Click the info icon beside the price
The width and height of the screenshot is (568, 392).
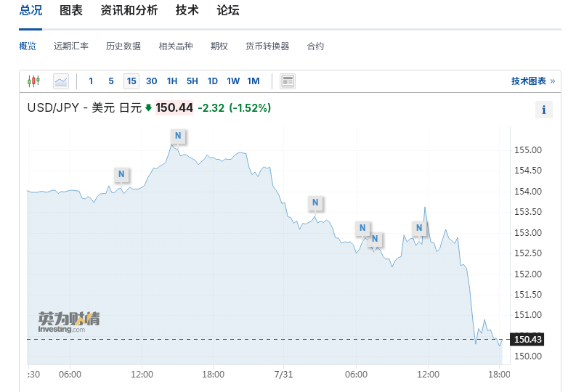[543, 110]
